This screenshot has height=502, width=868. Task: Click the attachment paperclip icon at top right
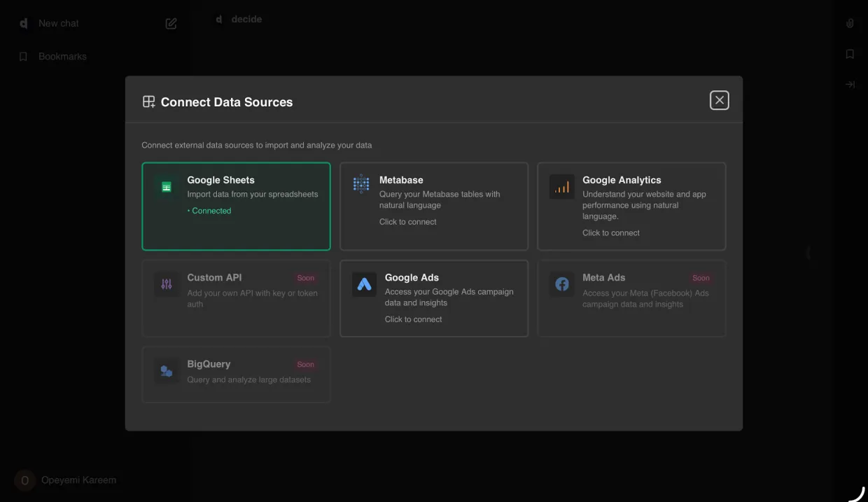click(850, 23)
